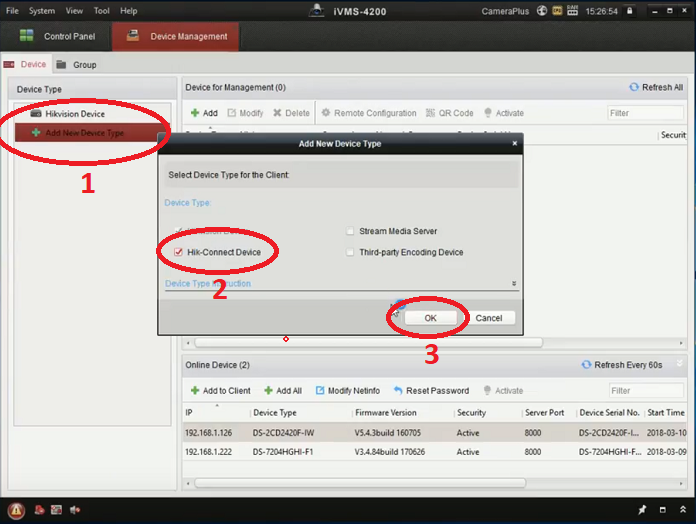
Task: Click DS-7204HGHI-F1 device type cell
Action: click(283, 452)
